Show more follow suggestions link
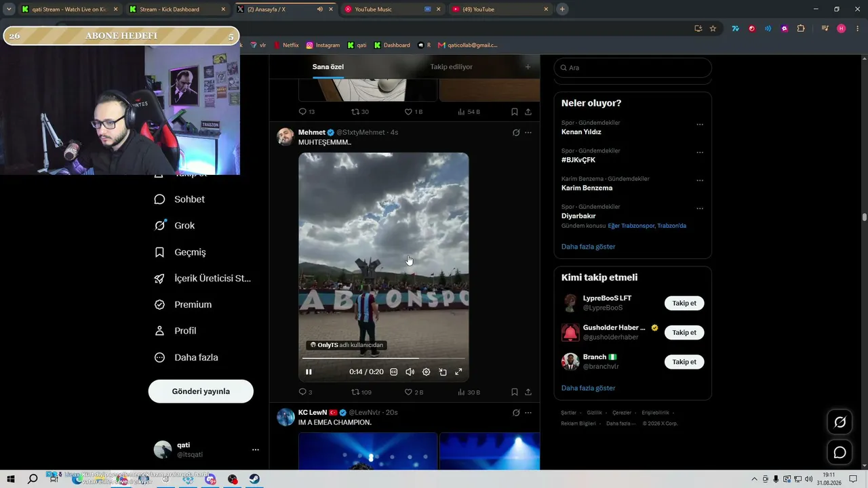The width and height of the screenshot is (868, 488). pyautogui.click(x=588, y=388)
